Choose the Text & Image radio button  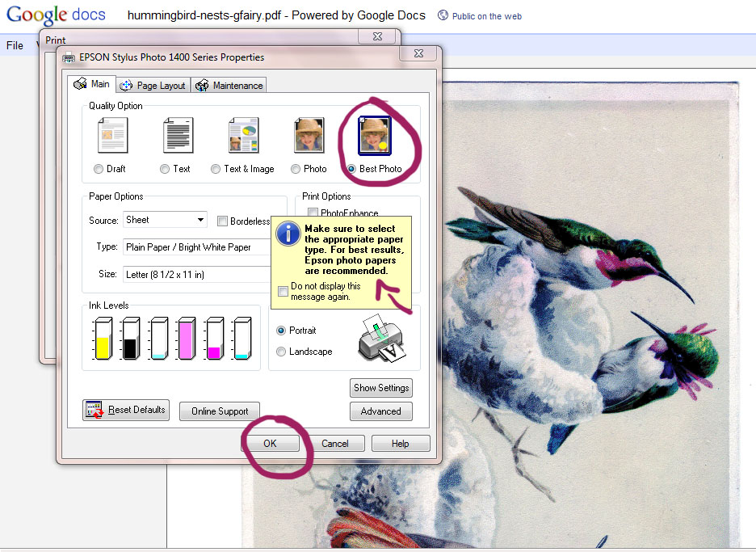point(216,169)
